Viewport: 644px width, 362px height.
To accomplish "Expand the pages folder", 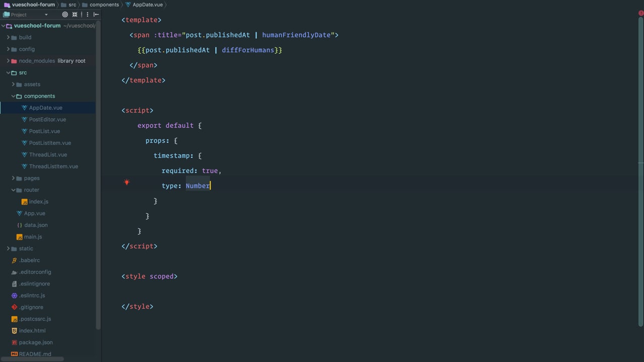I will 13,178.
